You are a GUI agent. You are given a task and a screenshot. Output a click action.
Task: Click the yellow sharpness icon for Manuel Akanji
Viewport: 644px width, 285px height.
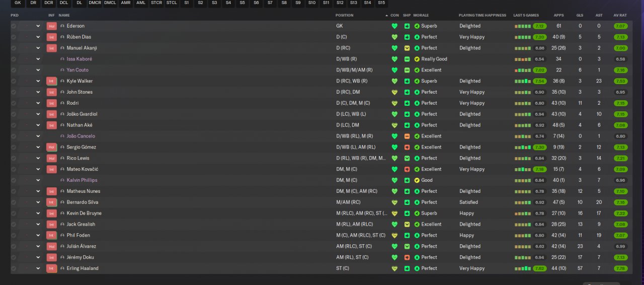407,48
